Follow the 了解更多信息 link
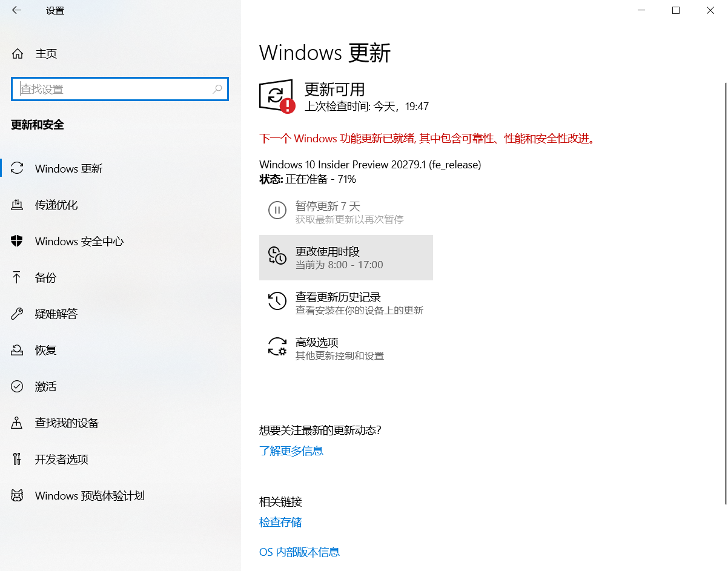Viewport: 728px width, 571px height. point(291,451)
